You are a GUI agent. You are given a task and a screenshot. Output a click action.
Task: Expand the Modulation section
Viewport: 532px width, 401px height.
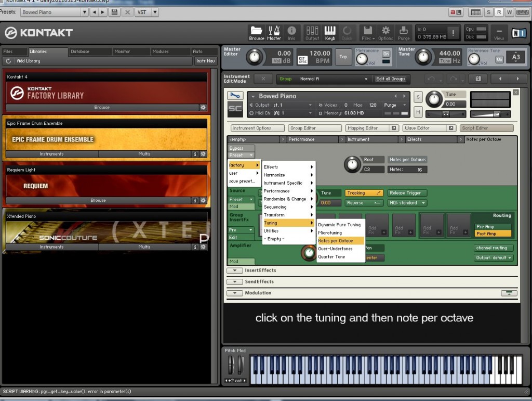click(234, 293)
